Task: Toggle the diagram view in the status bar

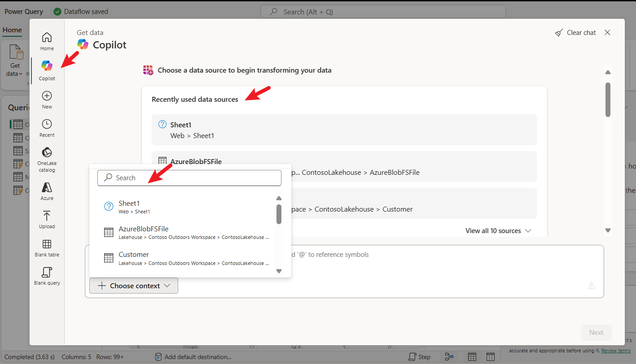Action: point(449,356)
